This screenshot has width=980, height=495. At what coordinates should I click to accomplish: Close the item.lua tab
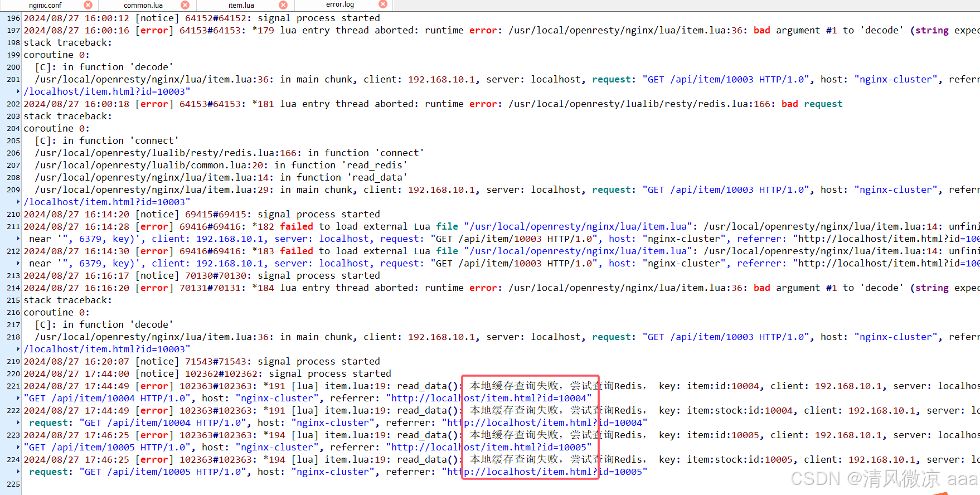pos(283,5)
